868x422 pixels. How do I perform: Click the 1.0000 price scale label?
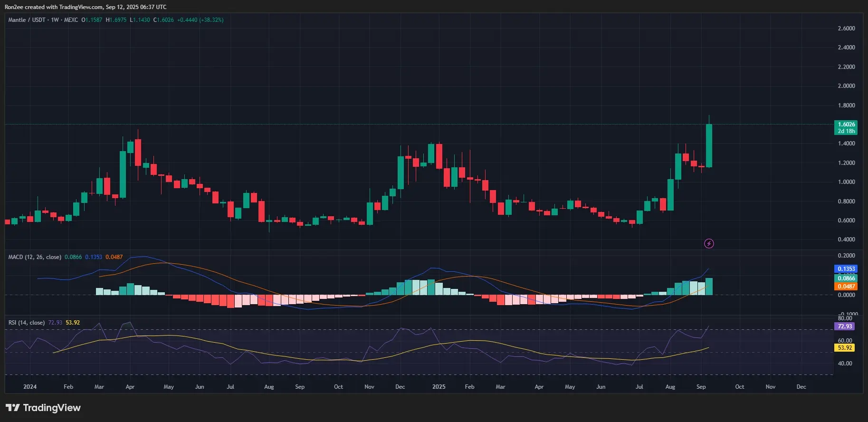pyautogui.click(x=846, y=182)
